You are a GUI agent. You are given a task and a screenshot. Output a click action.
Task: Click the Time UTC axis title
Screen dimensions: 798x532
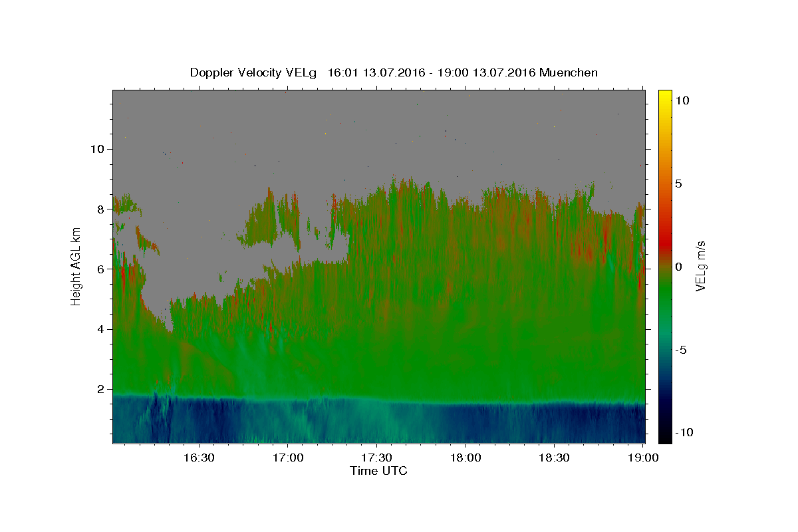point(378,471)
